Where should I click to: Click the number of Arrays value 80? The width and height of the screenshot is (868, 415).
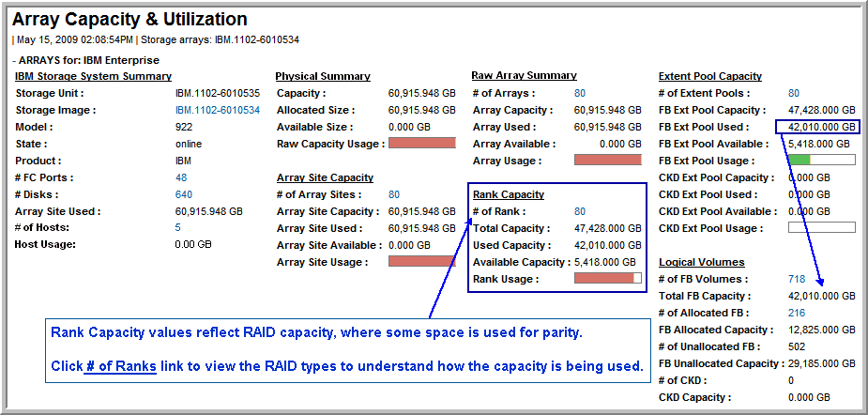tap(580, 93)
